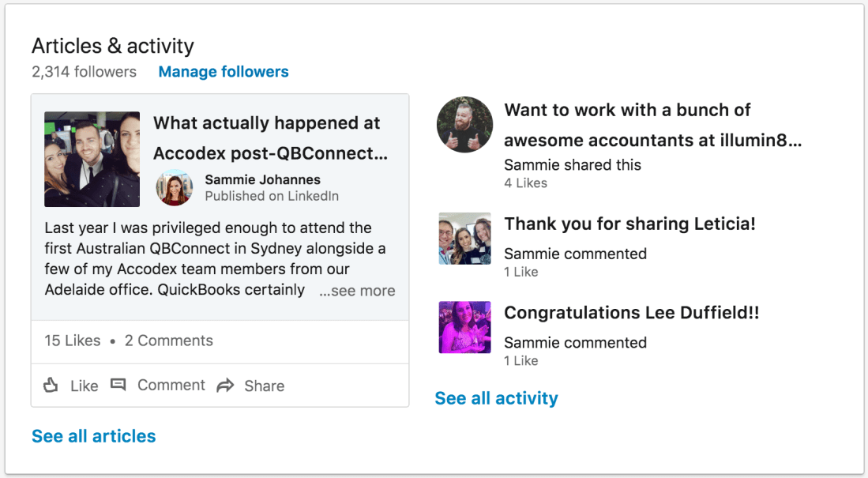
Task: Click 'See all activity'
Action: coord(496,398)
